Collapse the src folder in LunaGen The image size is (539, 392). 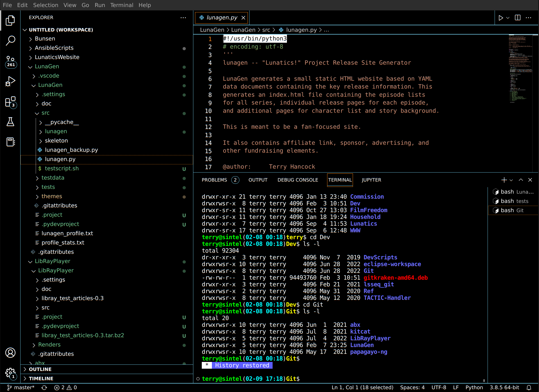tap(45, 113)
